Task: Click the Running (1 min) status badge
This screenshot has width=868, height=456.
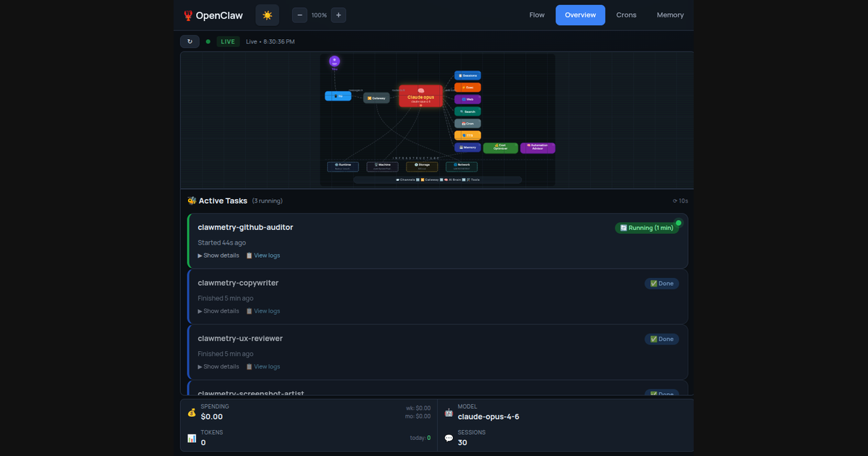Action: pyautogui.click(x=647, y=228)
